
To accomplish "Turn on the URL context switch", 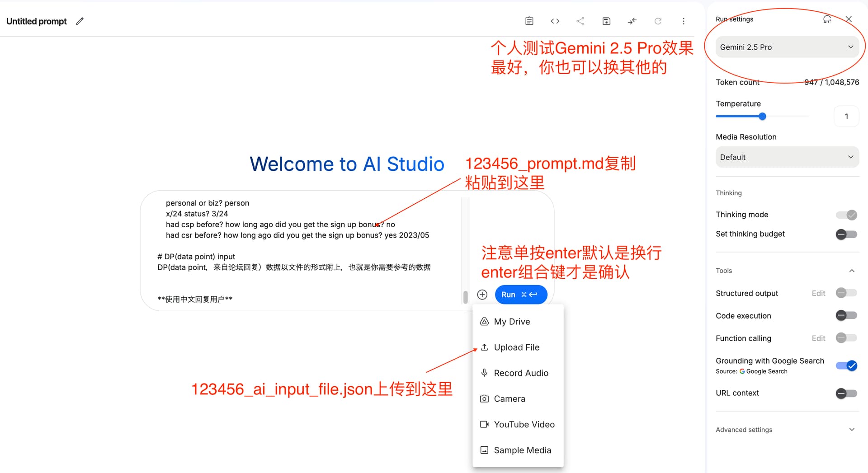I will click(846, 393).
